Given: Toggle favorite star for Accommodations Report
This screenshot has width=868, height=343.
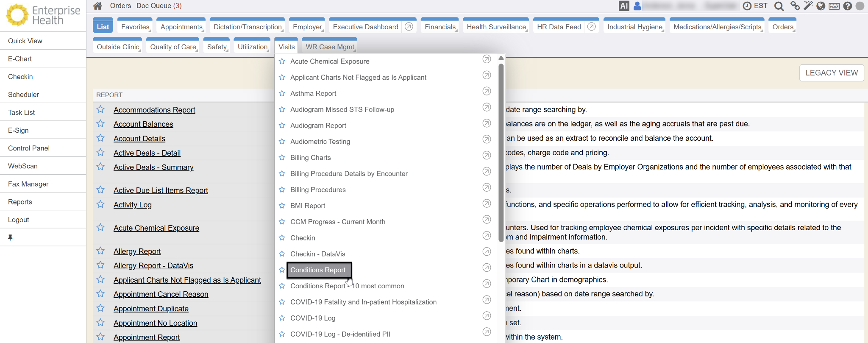Looking at the screenshot, I should pyautogui.click(x=100, y=109).
